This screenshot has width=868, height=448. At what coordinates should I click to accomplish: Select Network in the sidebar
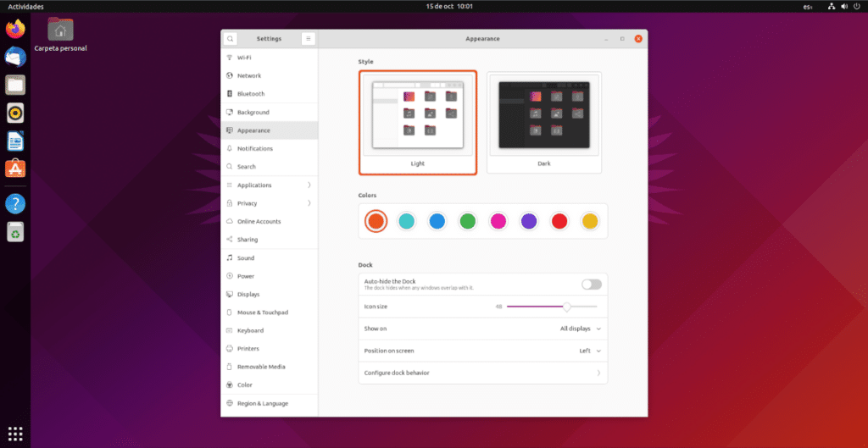[x=270, y=75]
